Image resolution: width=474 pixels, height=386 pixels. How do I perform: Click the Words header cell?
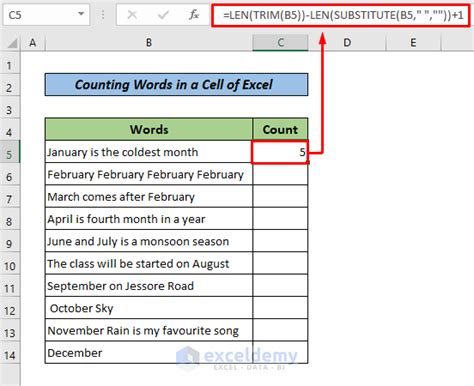click(149, 129)
